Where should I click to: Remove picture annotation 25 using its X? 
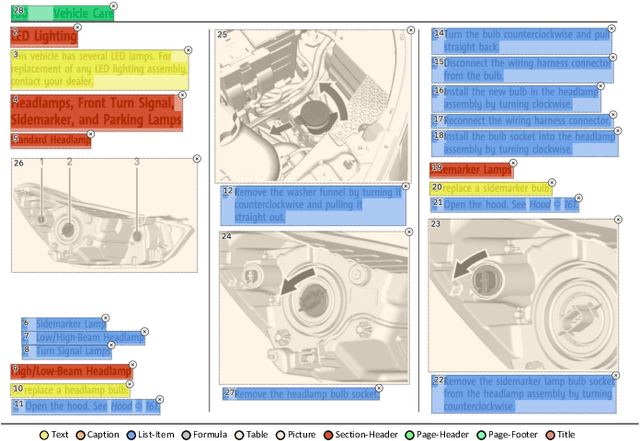[x=408, y=31]
